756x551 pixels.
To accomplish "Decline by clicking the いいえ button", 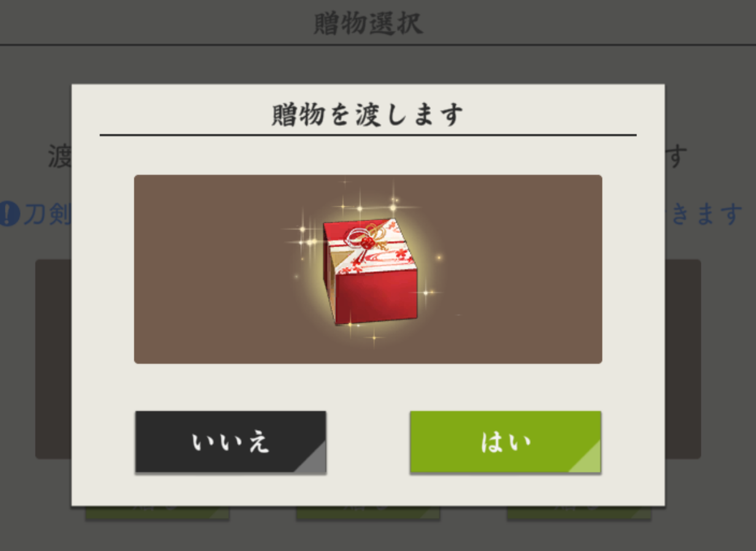I will point(230,442).
